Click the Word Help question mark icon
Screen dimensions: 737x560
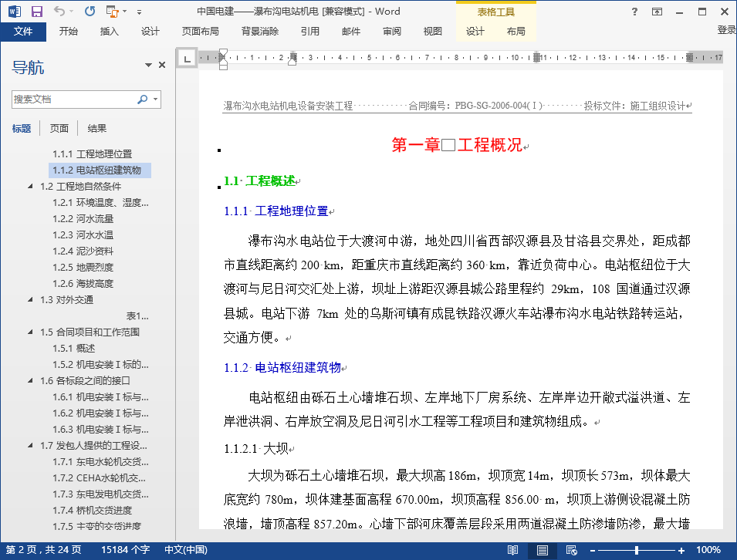(x=634, y=12)
